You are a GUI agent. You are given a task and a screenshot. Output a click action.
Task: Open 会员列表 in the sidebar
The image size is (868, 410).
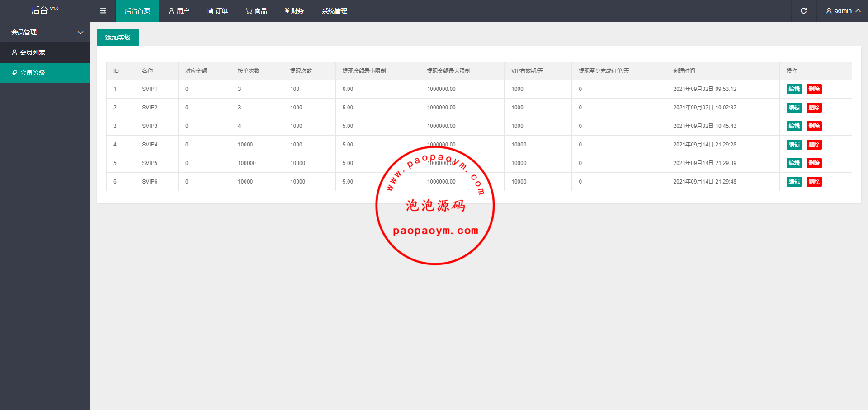[45, 52]
